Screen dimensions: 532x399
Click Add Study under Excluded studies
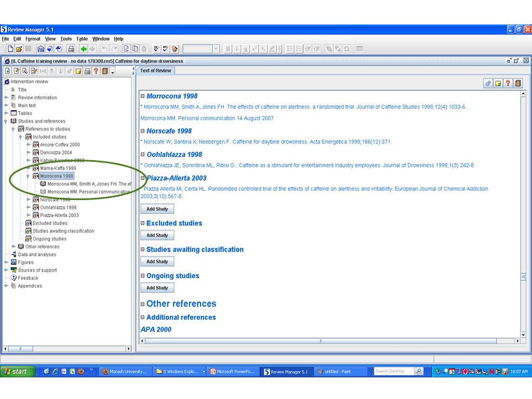(157, 235)
